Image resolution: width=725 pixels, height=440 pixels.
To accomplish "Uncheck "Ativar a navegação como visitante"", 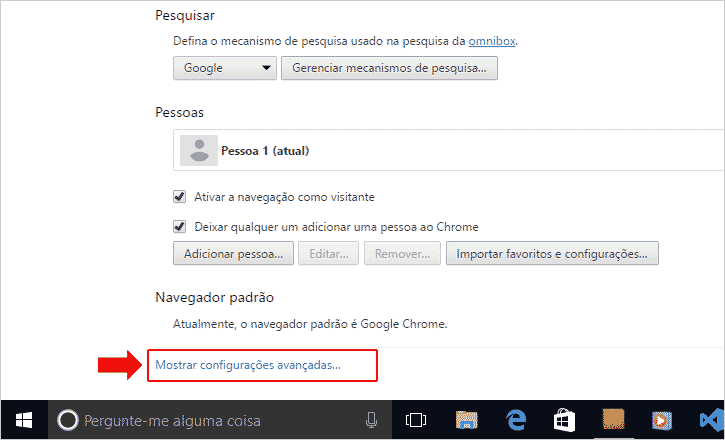I will [180, 196].
